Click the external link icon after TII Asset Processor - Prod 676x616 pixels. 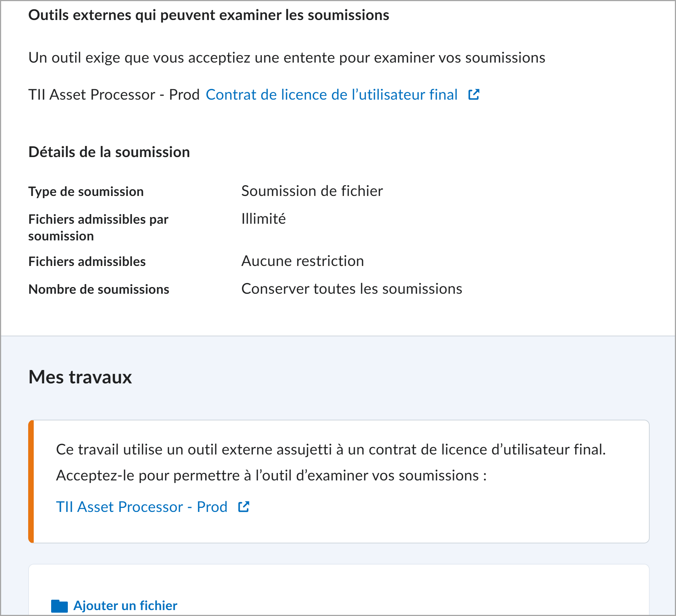[243, 507]
